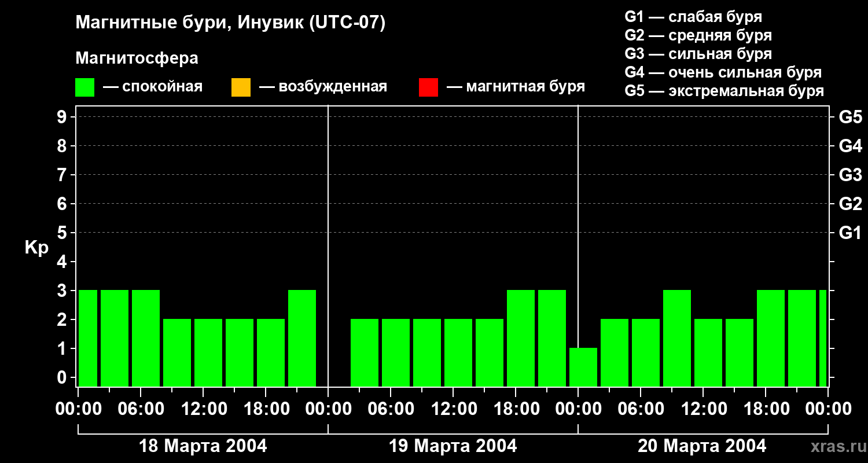Click the '00:00' label starting 19 March
Viewport: 868px width, 463px height.
coord(328,409)
